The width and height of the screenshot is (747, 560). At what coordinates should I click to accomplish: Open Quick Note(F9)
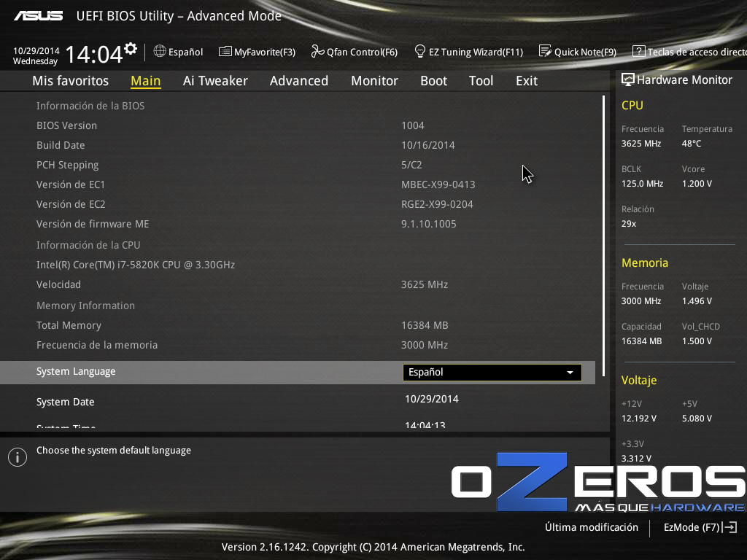pyautogui.click(x=578, y=52)
